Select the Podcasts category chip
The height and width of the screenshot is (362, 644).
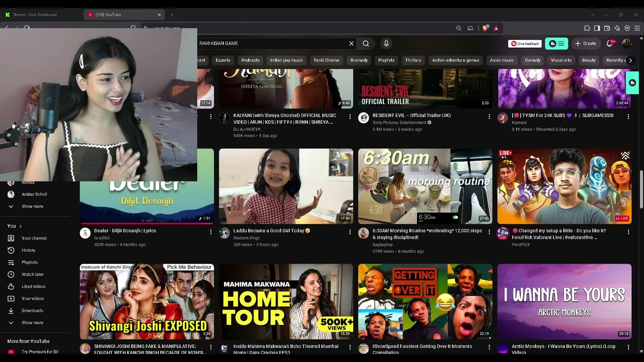tap(250, 60)
